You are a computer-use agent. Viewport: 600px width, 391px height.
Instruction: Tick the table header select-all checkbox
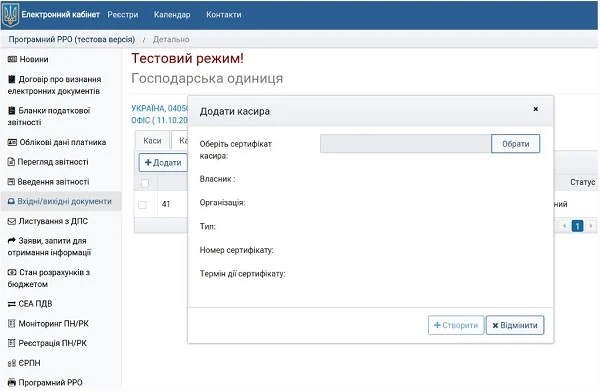coord(145,183)
